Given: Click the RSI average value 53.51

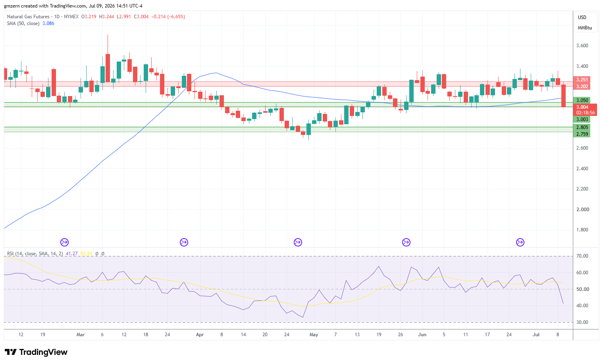Looking at the screenshot, I should 86,254.
